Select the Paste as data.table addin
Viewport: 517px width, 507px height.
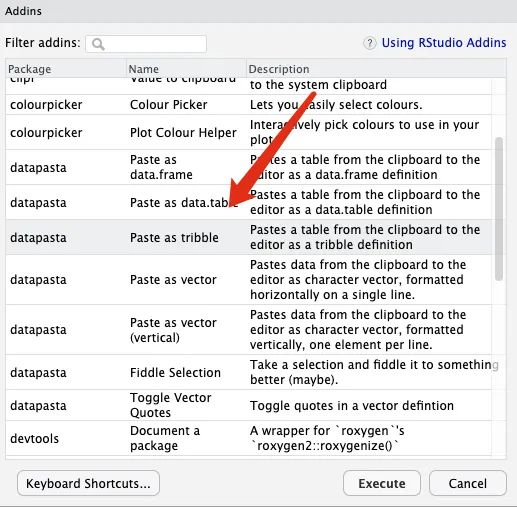pyautogui.click(x=248, y=202)
